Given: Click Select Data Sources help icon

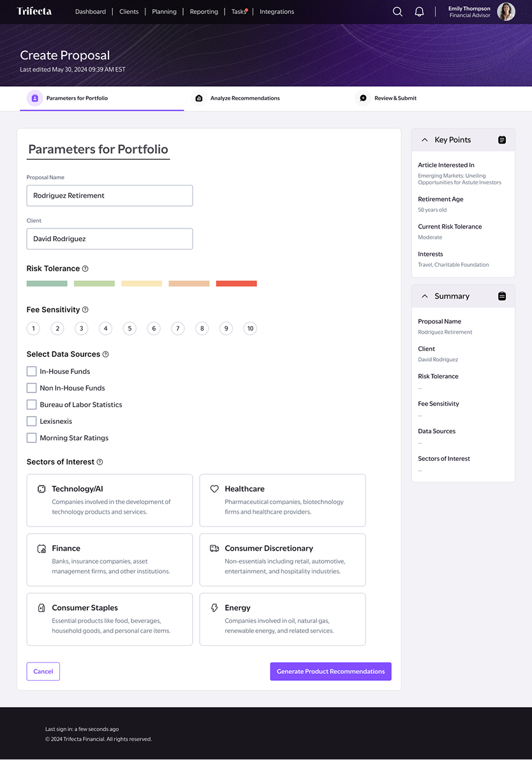Looking at the screenshot, I should [106, 354].
